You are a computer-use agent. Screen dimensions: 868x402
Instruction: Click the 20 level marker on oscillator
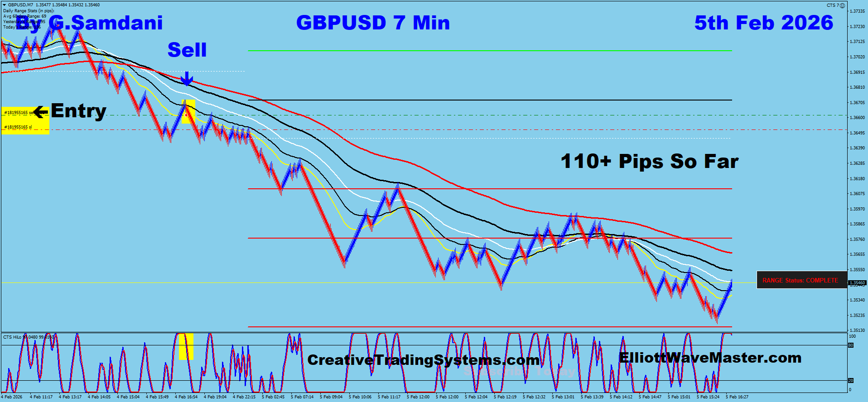[x=851, y=380]
